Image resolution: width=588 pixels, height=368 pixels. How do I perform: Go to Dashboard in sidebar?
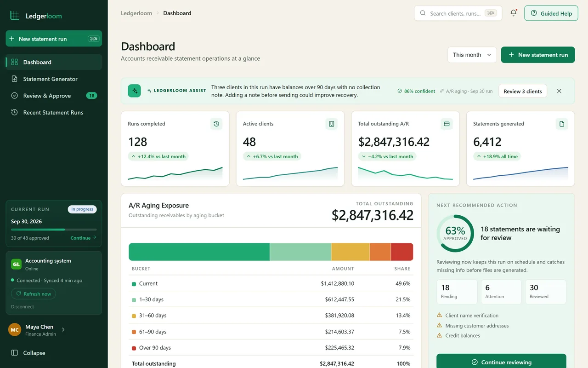(x=54, y=62)
